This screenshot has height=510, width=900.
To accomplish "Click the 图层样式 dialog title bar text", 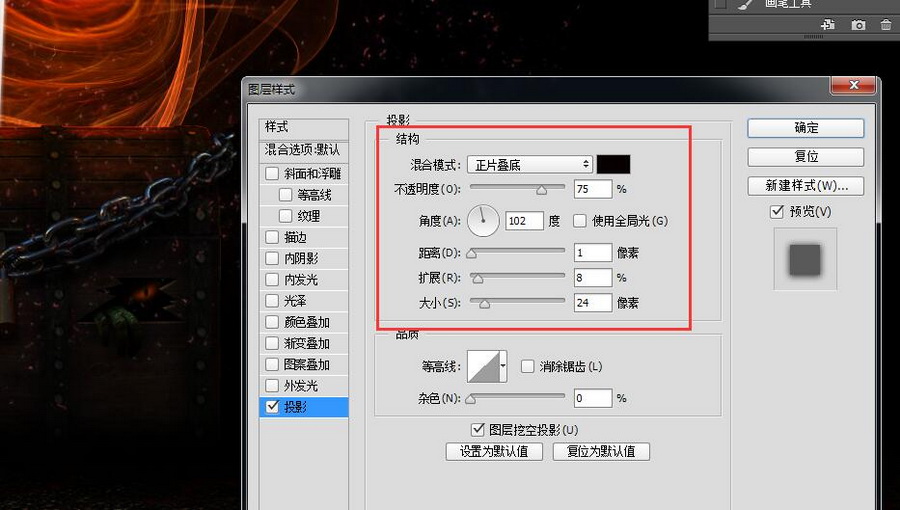I will (271, 89).
